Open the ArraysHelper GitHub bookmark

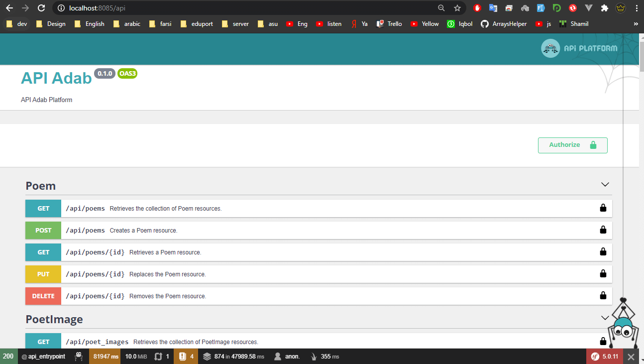(504, 23)
